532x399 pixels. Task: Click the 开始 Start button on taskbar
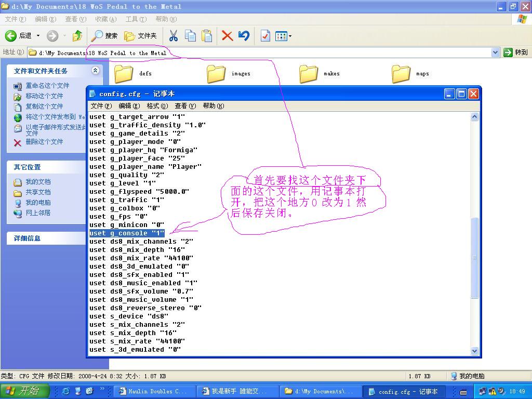(24, 391)
